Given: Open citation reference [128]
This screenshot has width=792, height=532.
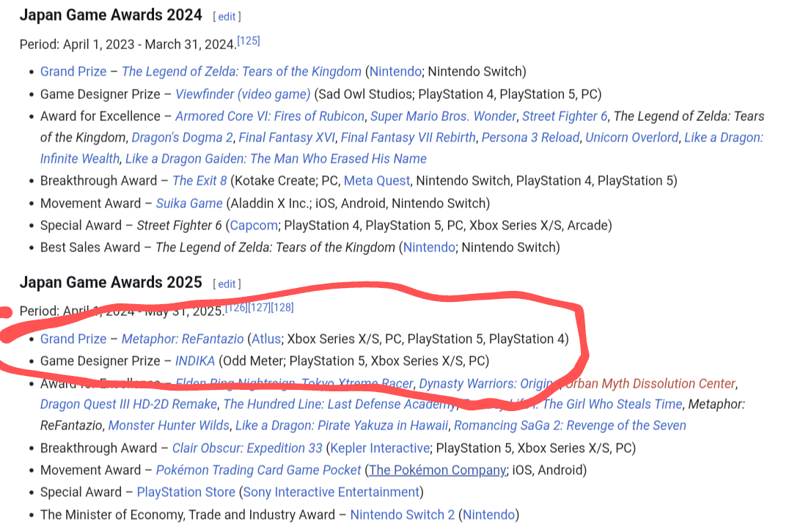Looking at the screenshot, I should point(282,307).
